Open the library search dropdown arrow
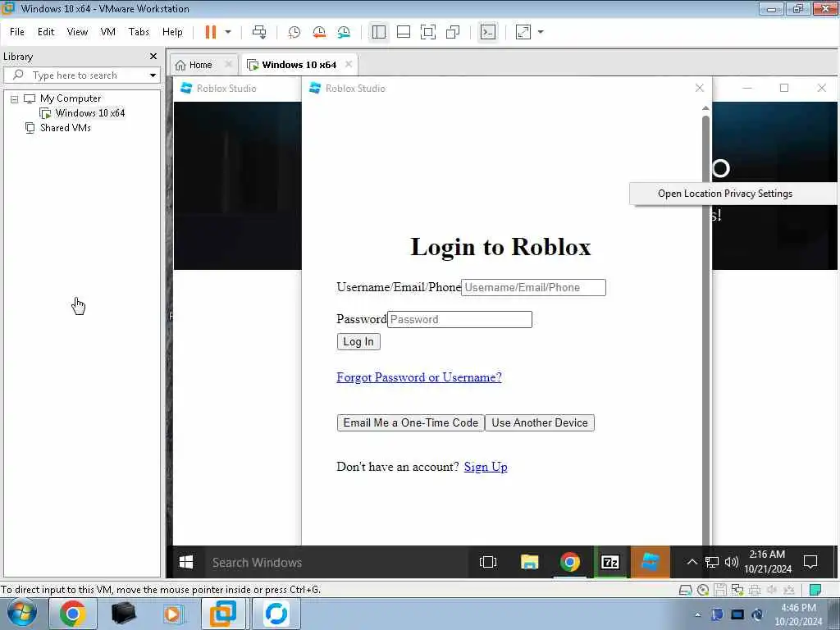The width and height of the screenshot is (840, 630). 153,75
